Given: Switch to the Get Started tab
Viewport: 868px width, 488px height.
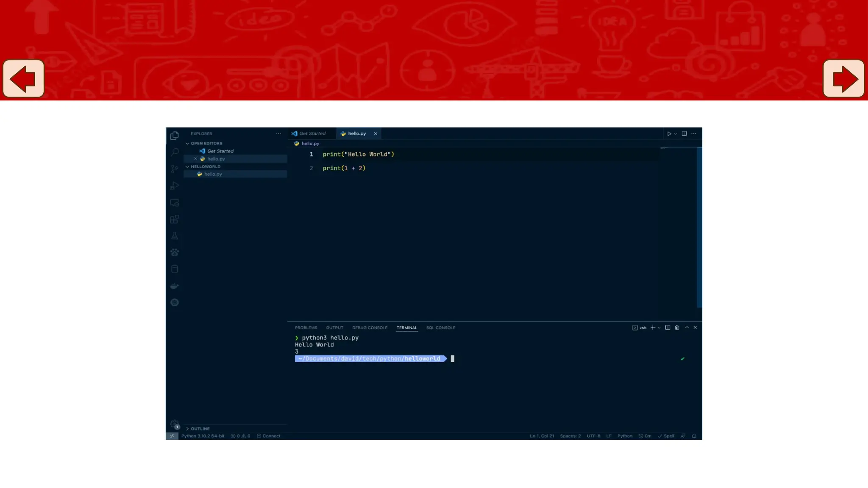Looking at the screenshot, I should pos(312,133).
